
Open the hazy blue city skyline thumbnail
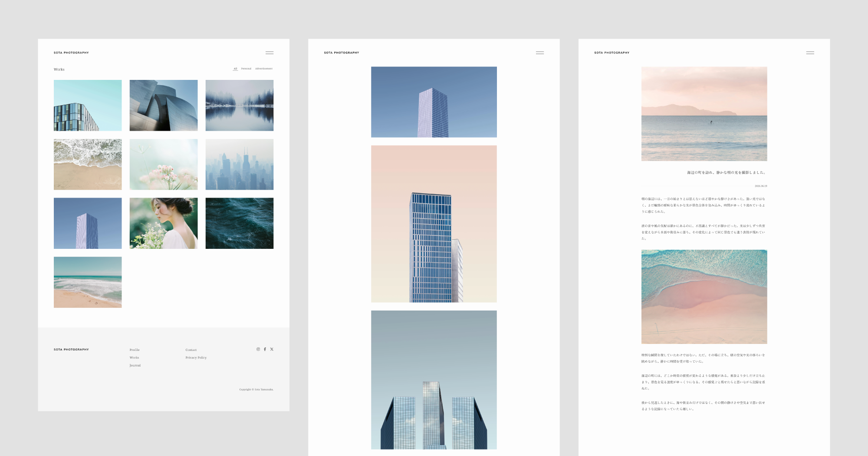[240, 165]
